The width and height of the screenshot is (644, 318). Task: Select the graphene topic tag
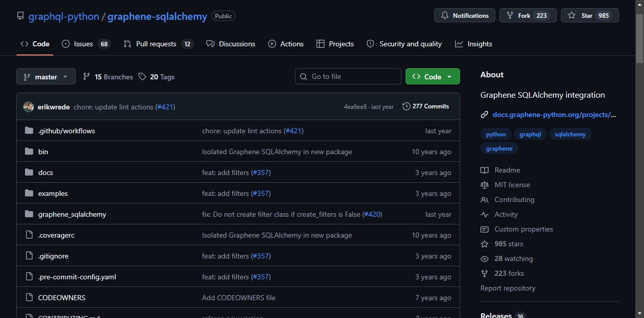pyautogui.click(x=499, y=149)
